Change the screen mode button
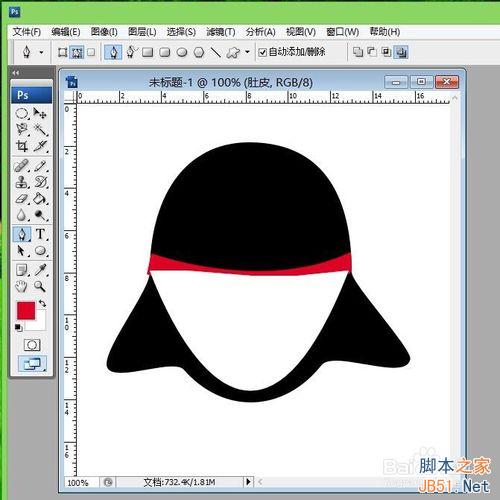Image resolution: width=500 pixels, height=500 pixels. pyautogui.click(x=32, y=364)
